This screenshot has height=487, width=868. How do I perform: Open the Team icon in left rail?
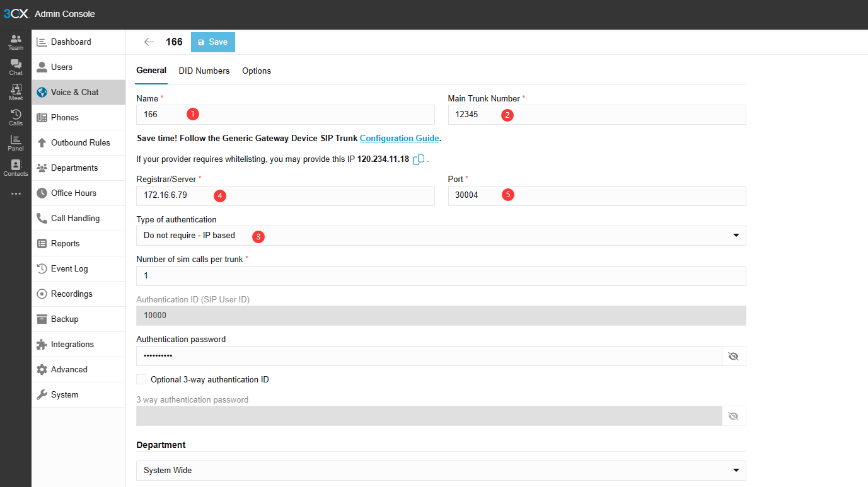point(16,42)
